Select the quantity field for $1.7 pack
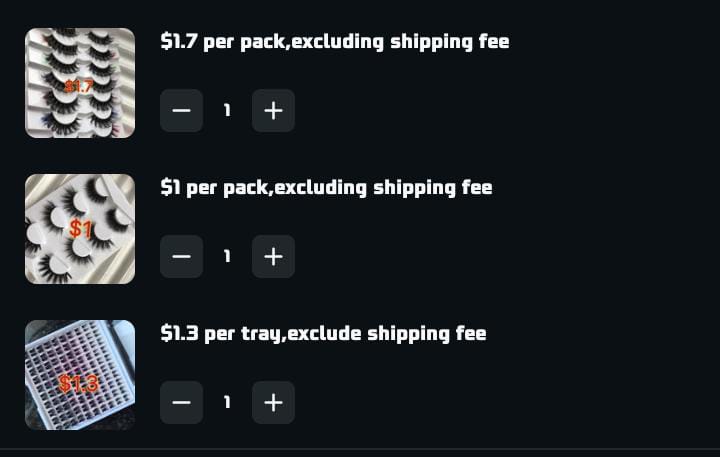Viewport: 720px width, 457px height. pos(227,110)
